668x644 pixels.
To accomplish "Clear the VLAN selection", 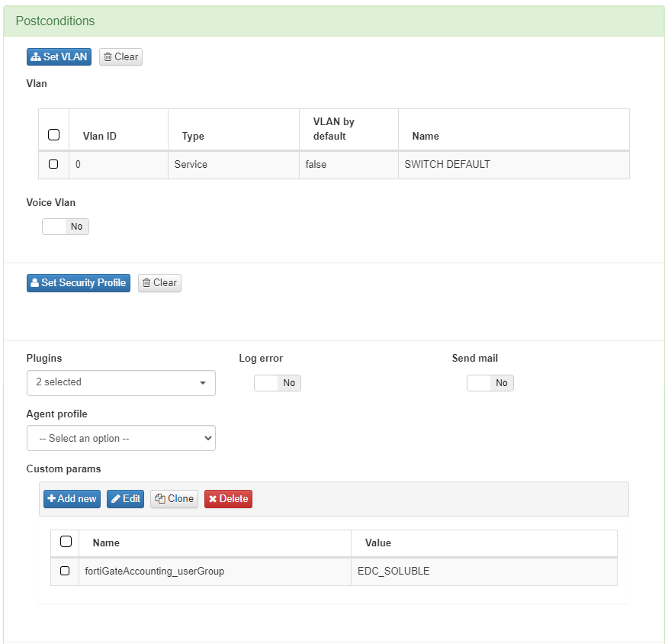I will tap(120, 57).
